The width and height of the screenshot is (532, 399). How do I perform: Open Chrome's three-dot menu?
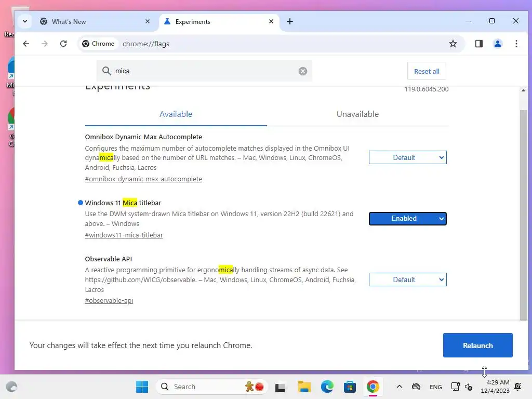click(516, 44)
